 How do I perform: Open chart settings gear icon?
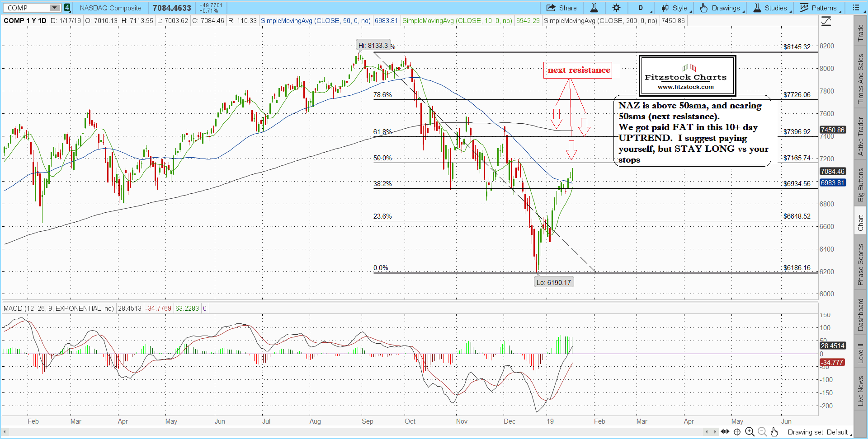coord(616,8)
